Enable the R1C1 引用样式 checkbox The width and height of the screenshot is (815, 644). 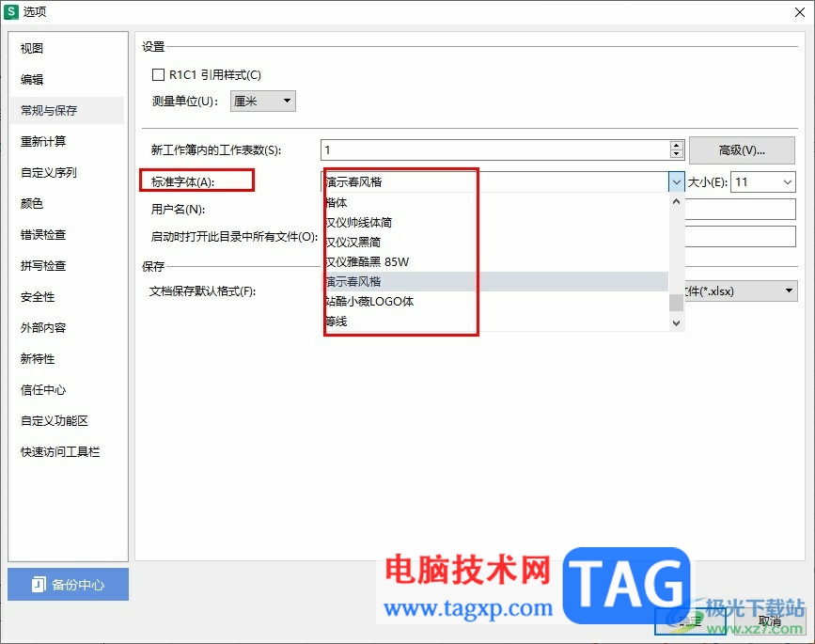click(158, 75)
